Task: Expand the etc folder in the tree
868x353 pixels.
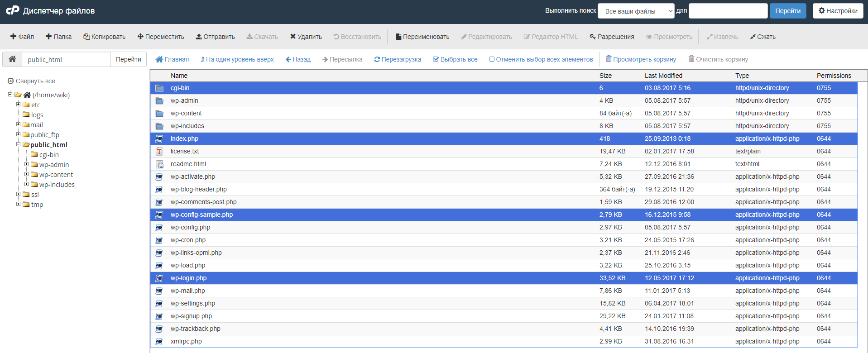Action: pos(18,105)
